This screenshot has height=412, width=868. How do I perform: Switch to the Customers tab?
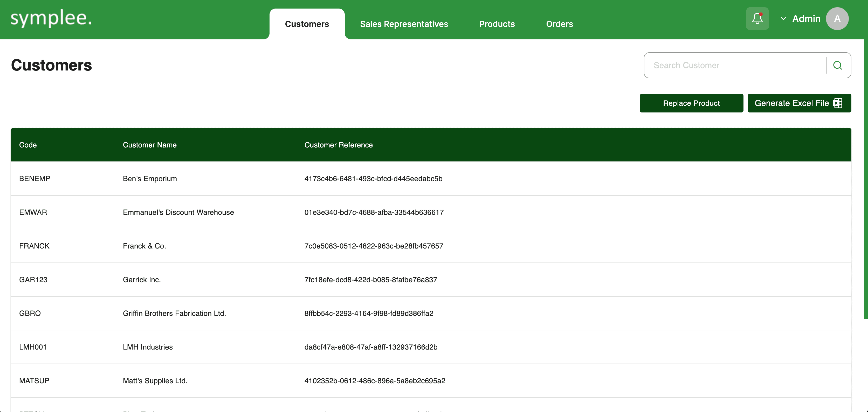click(307, 24)
